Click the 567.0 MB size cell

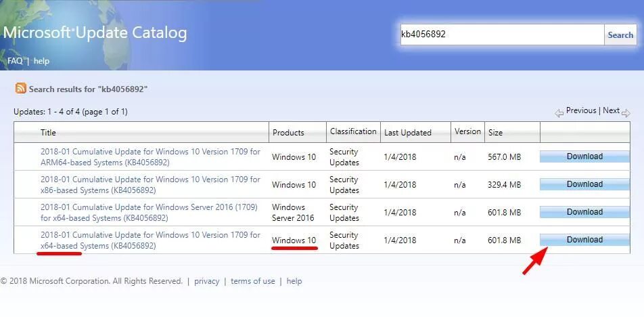[505, 156]
